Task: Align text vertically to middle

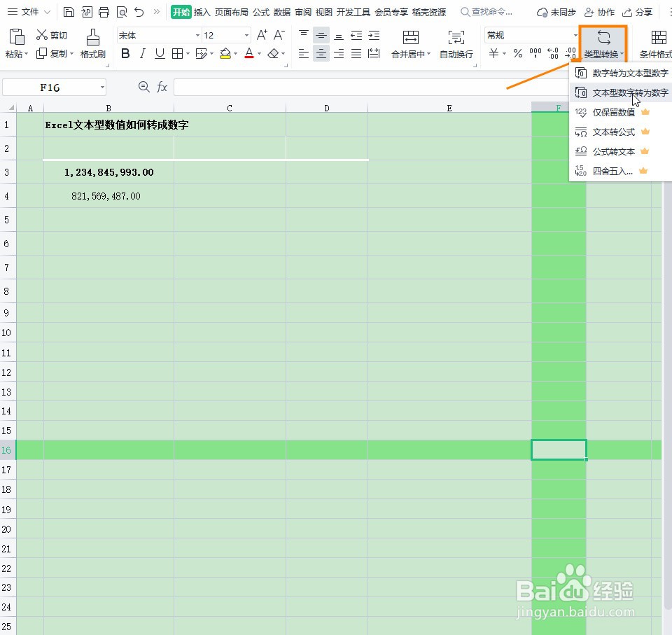Action: [321, 35]
